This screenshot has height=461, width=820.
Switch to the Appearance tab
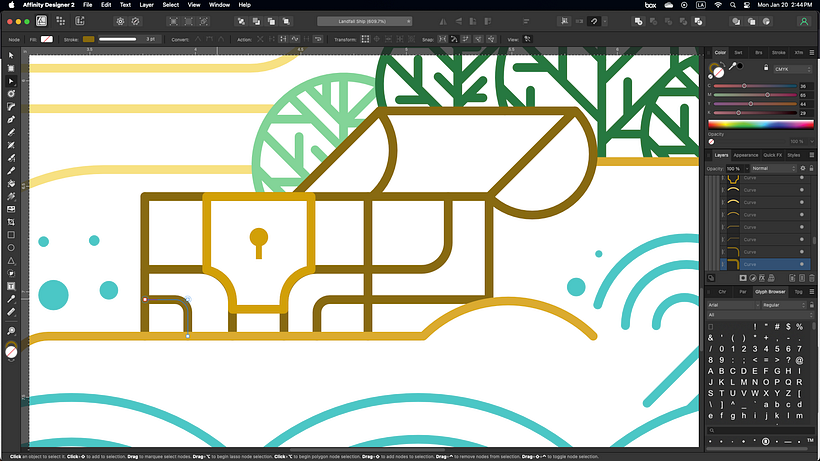tap(746, 155)
